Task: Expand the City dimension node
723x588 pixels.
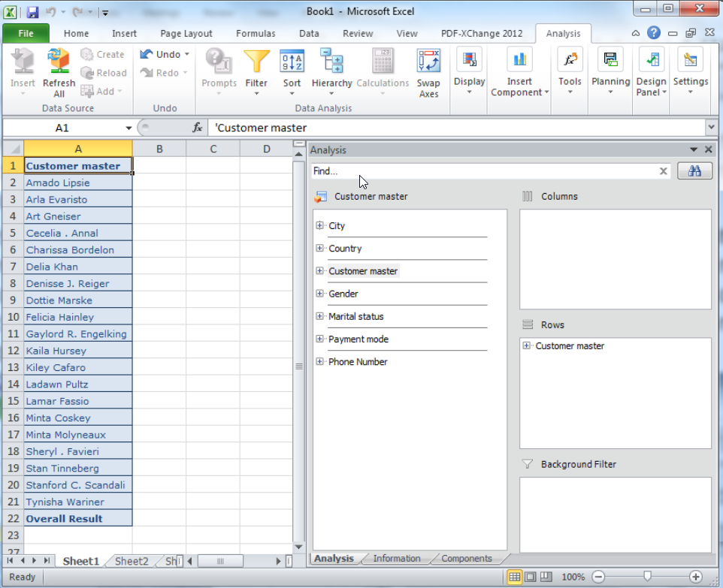Action: 319,225
